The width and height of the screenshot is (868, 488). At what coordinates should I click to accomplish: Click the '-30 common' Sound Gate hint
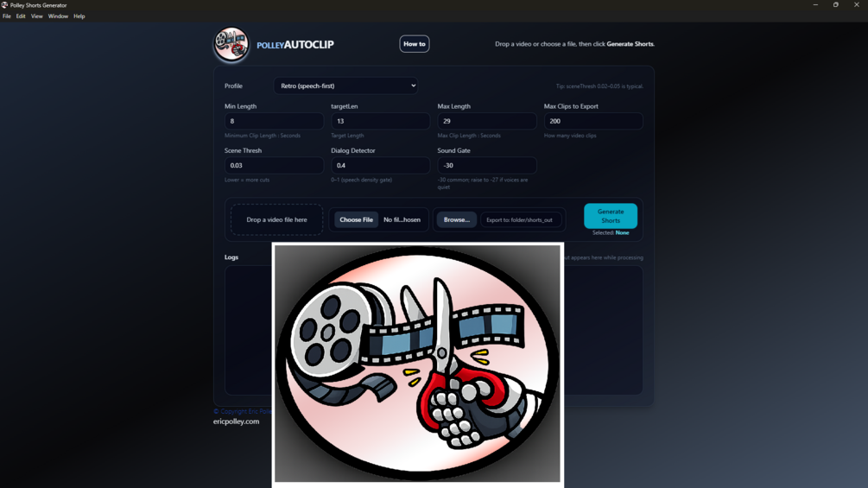(x=483, y=183)
